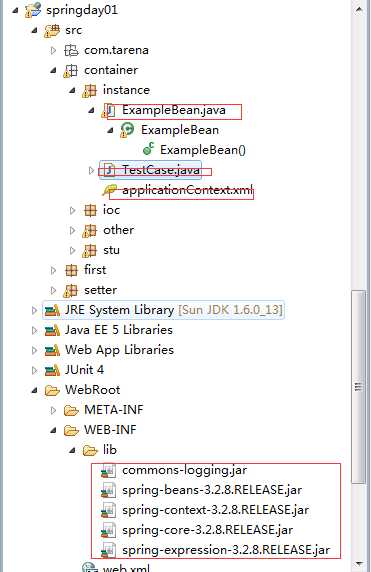Select the applicationContext.xml label

pos(187,190)
